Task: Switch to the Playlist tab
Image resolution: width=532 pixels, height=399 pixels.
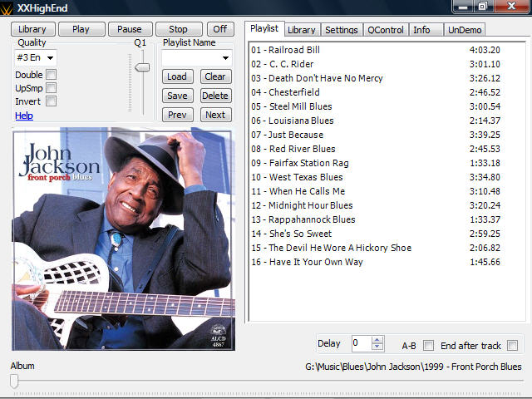Action: (x=264, y=28)
